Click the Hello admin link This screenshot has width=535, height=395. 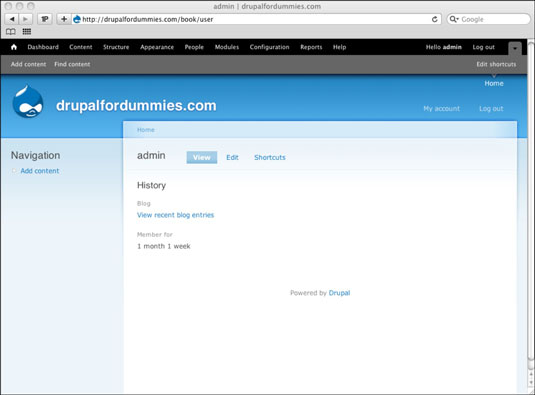(x=444, y=47)
